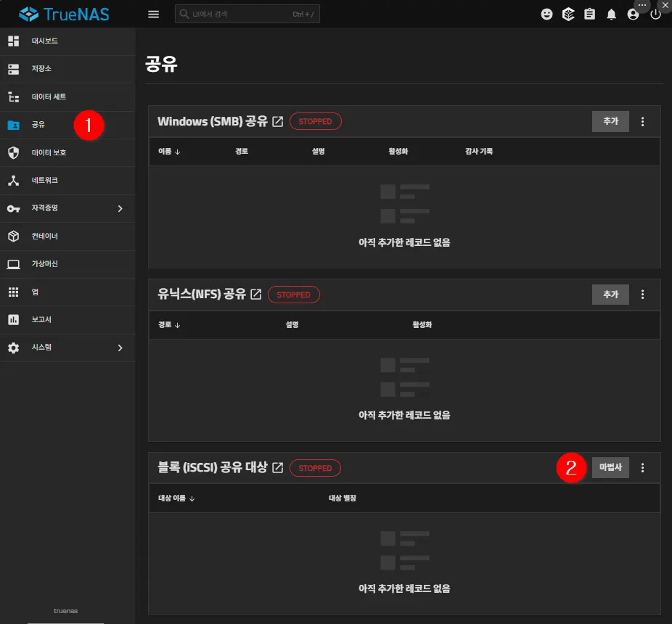672x624 pixels.
Task: Click the 마법사 button for iSCSI share
Action: (610, 468)
